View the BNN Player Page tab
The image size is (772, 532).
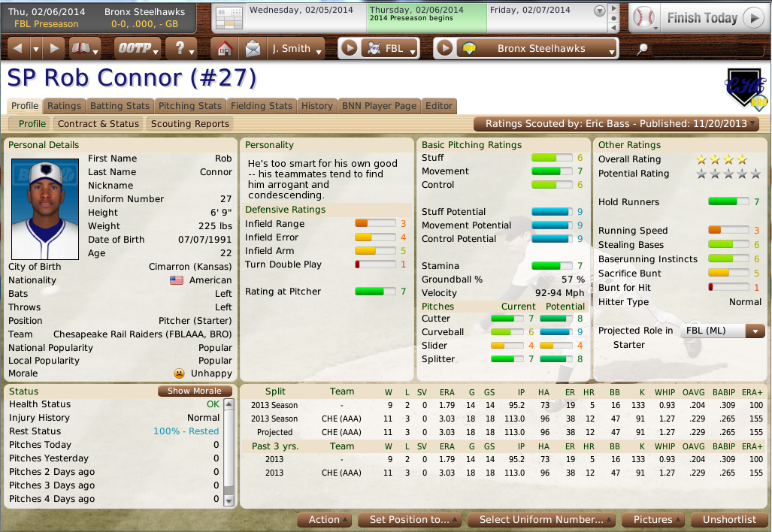point(379,106)
